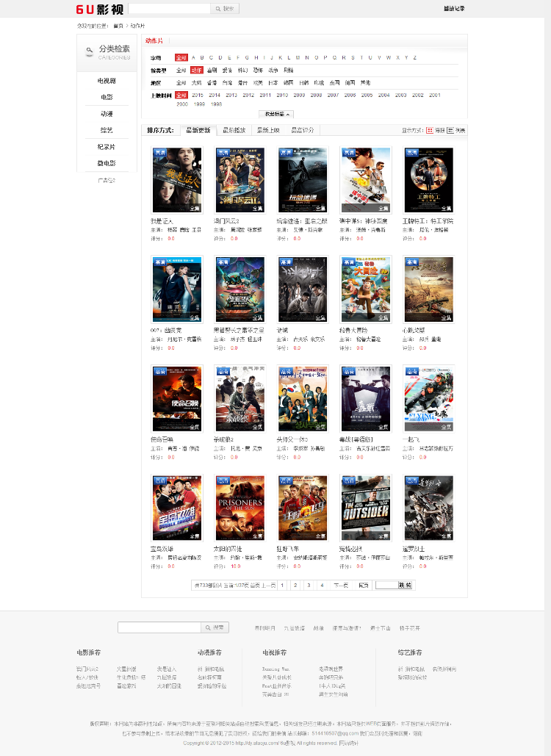The image size is (551, 756).
Task: Click 杀破狼2 title link
Action: pyautogui.click(x=223, y=439)
